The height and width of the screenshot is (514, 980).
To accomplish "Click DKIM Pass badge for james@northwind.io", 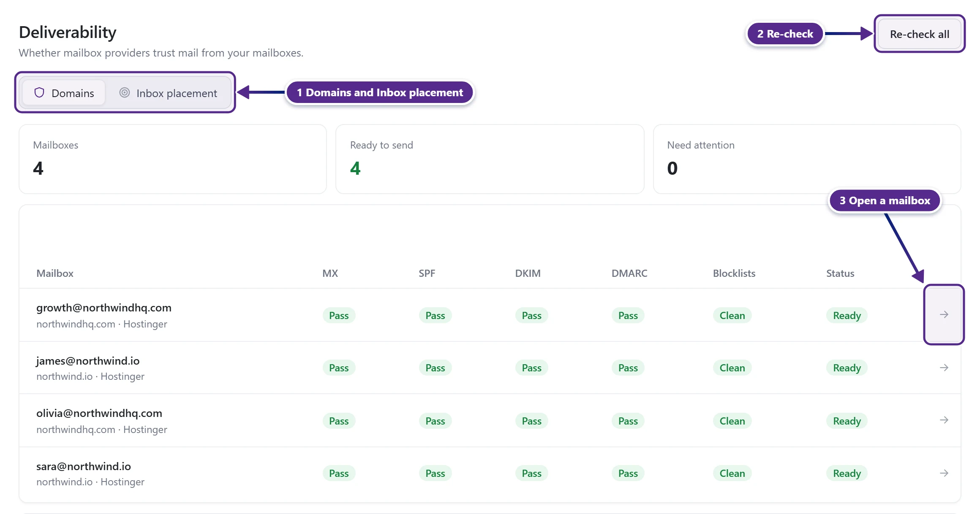I will (531, 368).
